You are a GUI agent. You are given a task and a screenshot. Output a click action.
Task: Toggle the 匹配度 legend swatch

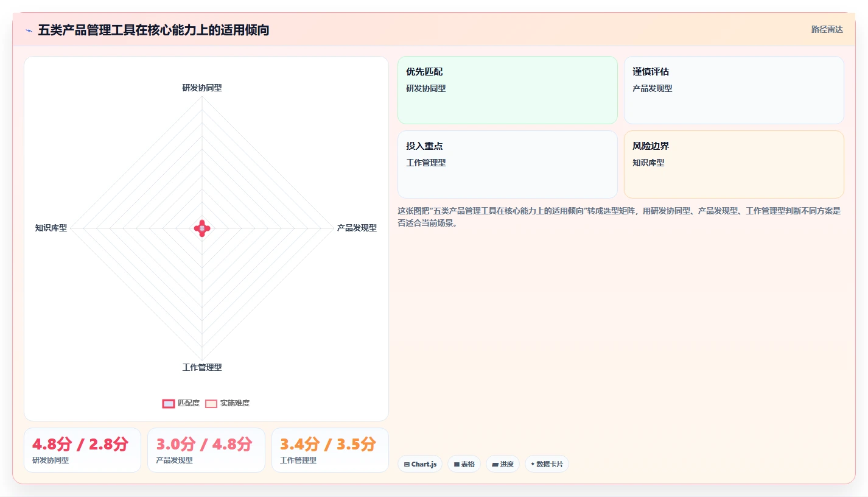[169, 403]
